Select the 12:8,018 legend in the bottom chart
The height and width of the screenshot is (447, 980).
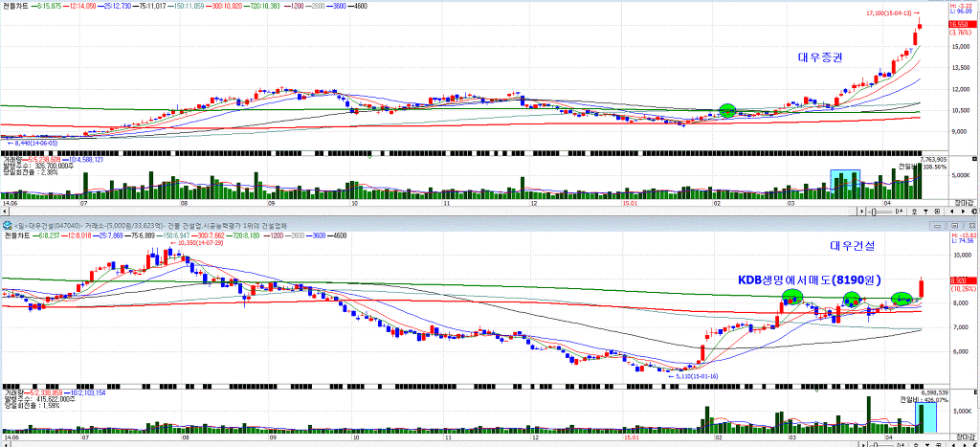78,235
